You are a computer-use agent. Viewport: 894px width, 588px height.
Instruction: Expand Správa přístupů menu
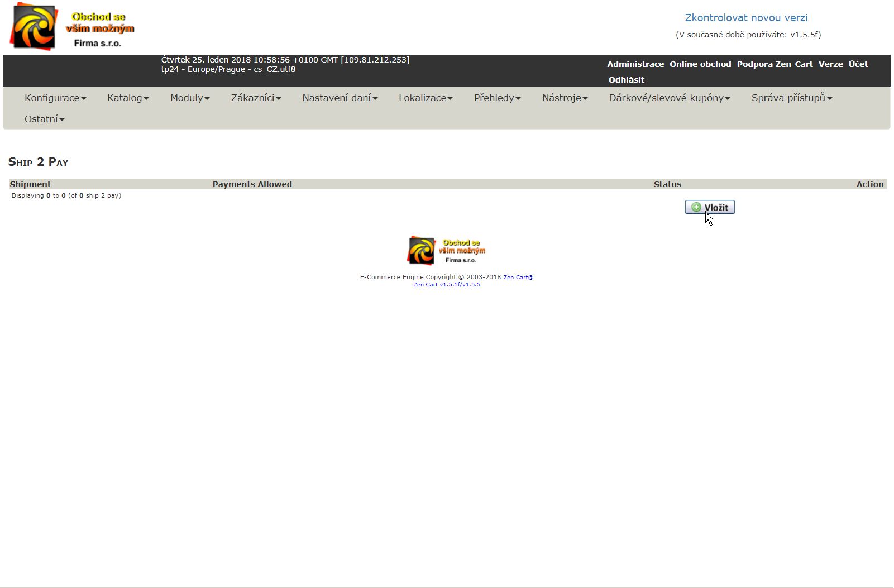tap(791, 98)
